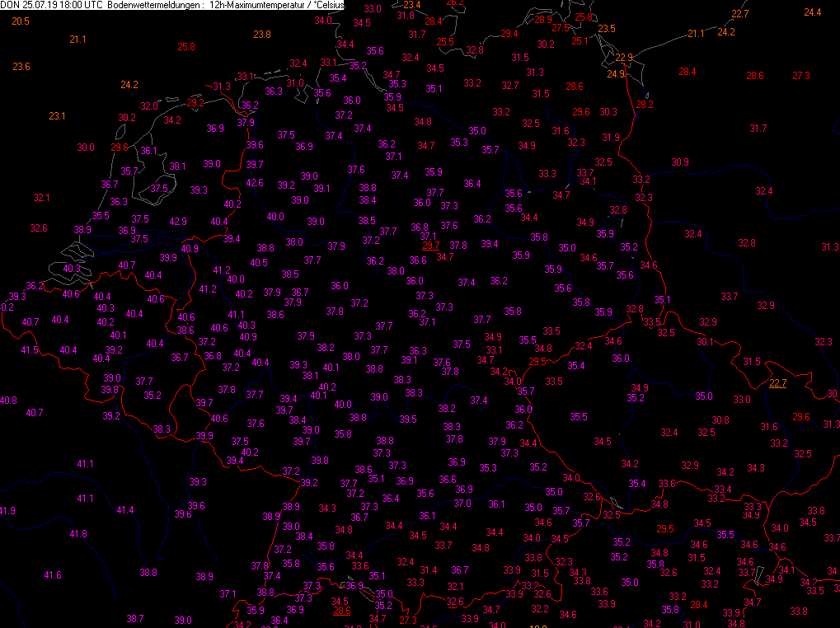The image size is (840, 628).
Task: Click the Bodenwettermeldungen header label
Action: coord(155,5)
